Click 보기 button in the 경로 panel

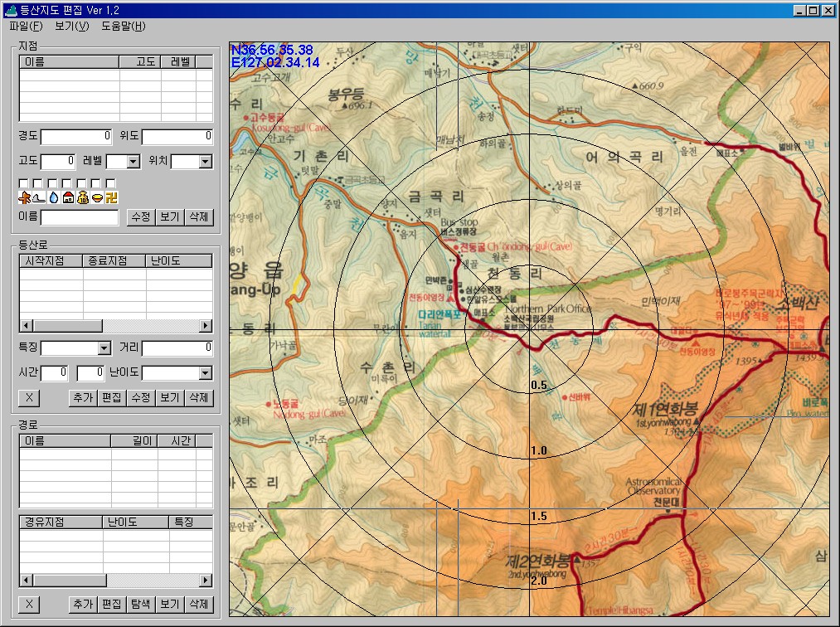170,605
